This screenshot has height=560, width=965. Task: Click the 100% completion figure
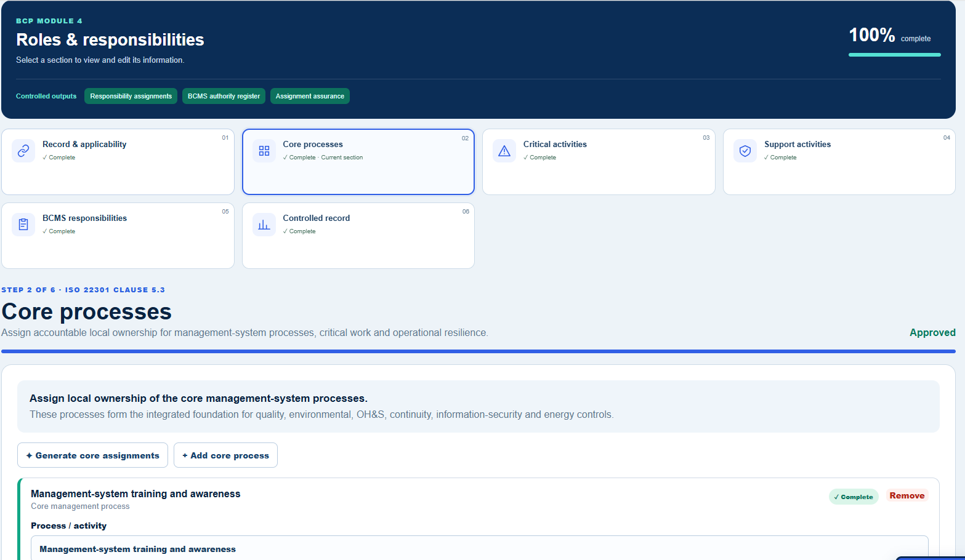click(872, 35)
